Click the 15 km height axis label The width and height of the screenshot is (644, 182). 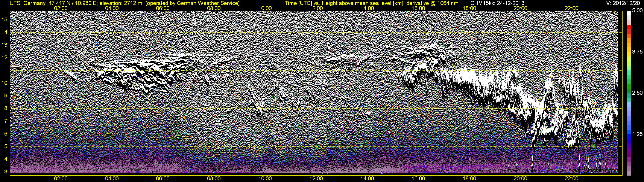pos(5,20)
